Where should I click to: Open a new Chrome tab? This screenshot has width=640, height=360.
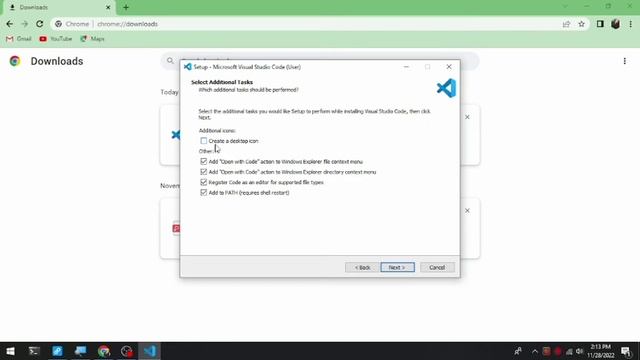point(126,7)
